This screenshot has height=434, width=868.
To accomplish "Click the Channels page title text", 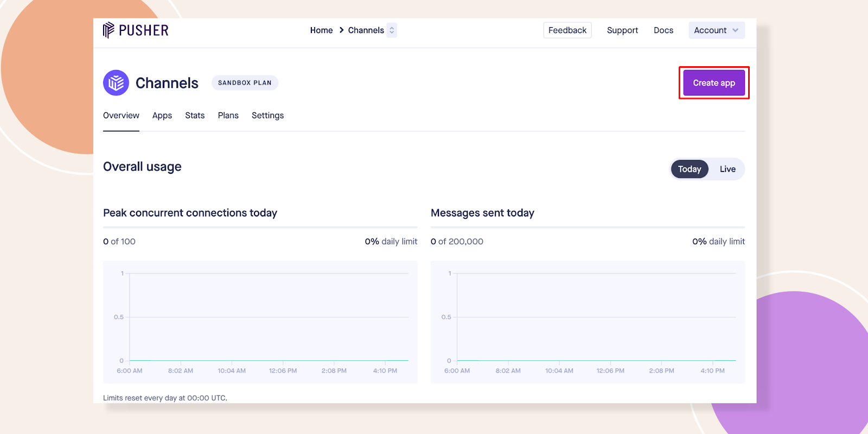I will click(x=167, y=83).
